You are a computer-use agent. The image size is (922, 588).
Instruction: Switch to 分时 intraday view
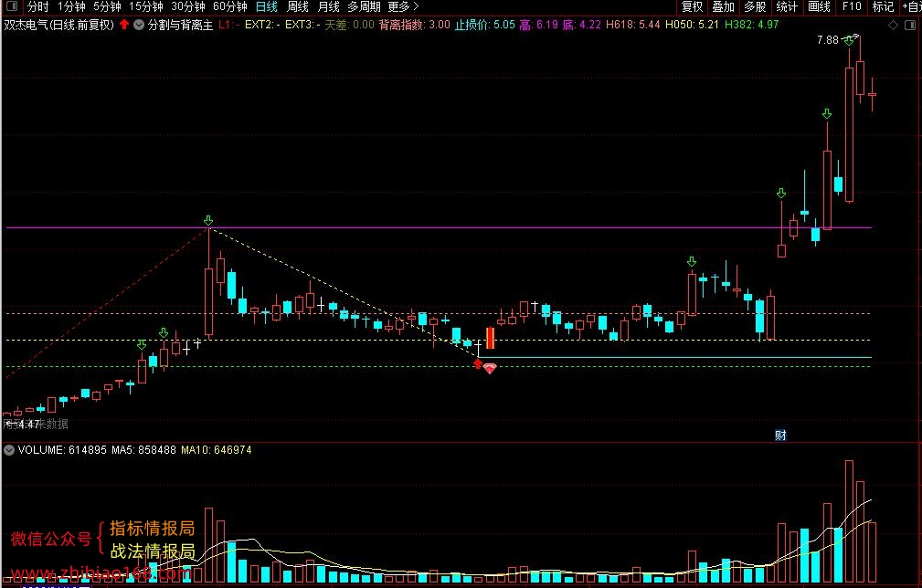pos(37,6)
